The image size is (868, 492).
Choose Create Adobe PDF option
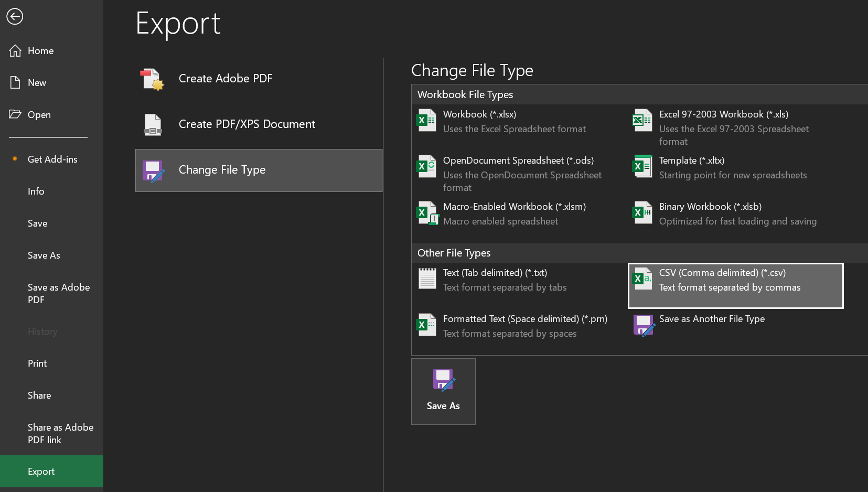259,79
